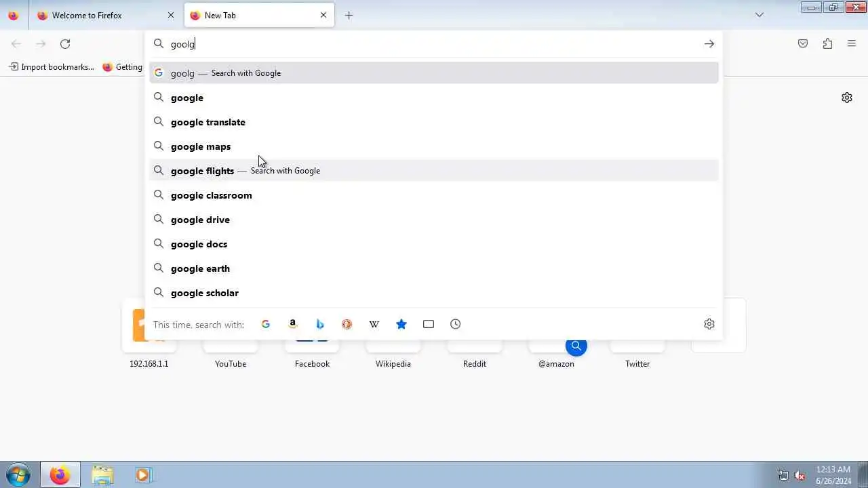Viewport: 868px width, 488px height.
Task: Click the muted volume tray icon
Action: [x=800, y=475]
